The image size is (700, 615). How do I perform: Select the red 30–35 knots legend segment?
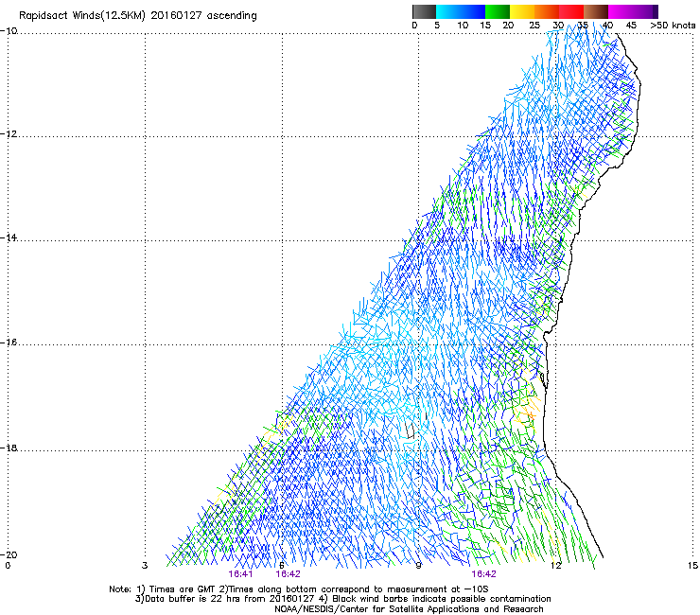[x=571, y=11]
